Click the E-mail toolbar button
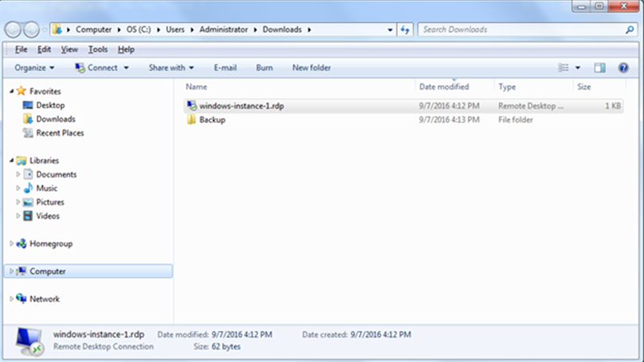The image size is (644, 362). [225, 68]
